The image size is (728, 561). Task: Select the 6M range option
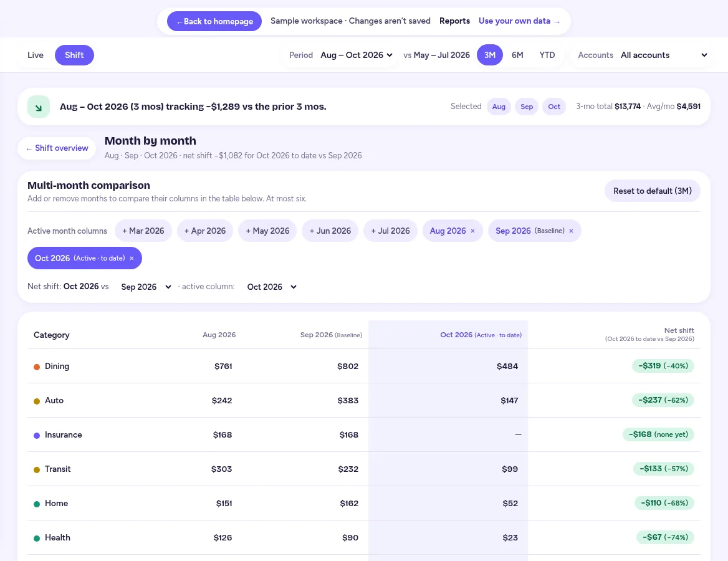point(517,55)
